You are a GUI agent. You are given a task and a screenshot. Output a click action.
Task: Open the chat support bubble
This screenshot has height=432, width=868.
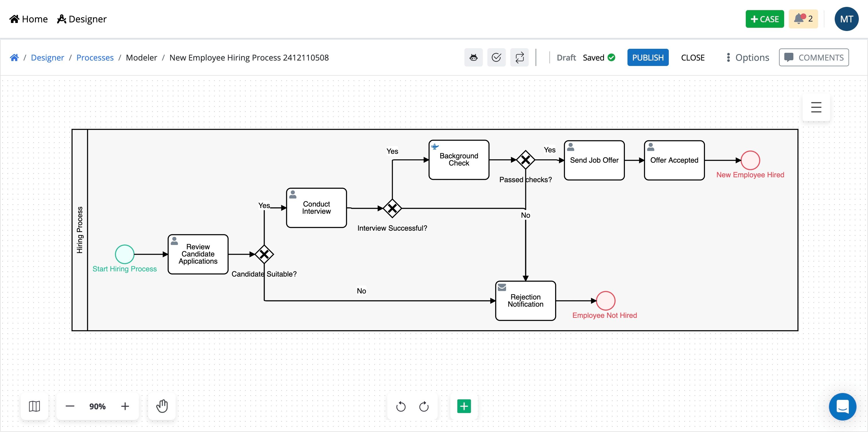[842, 406]
